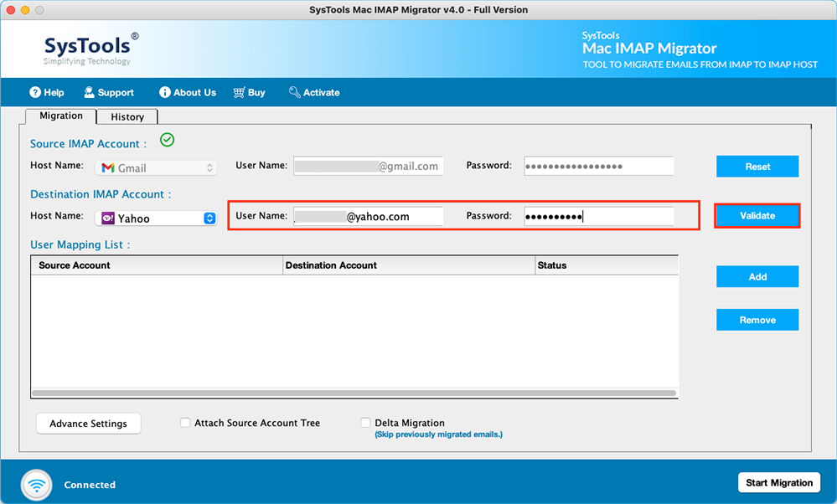
Task: Click the Remove button
Action: [757, 320]
